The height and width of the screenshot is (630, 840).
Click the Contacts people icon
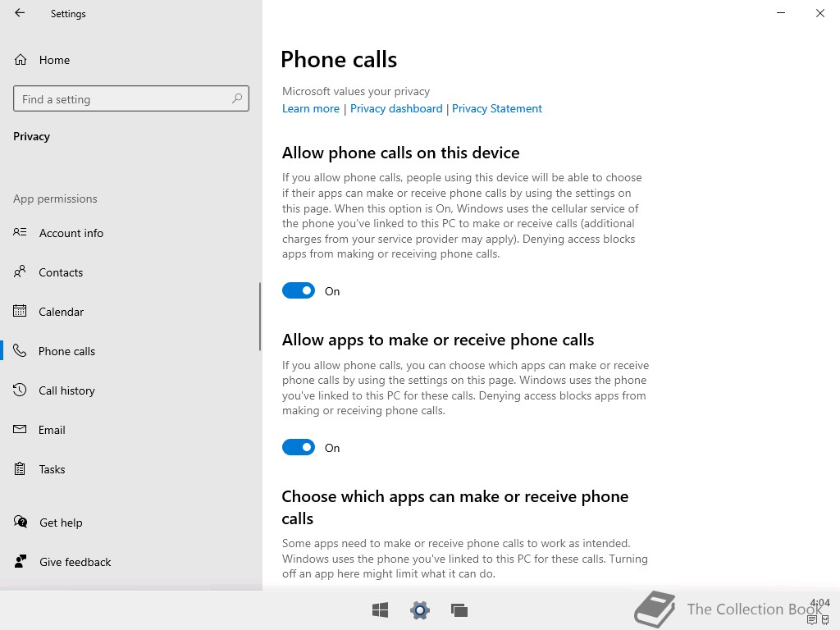click(20, 272)
